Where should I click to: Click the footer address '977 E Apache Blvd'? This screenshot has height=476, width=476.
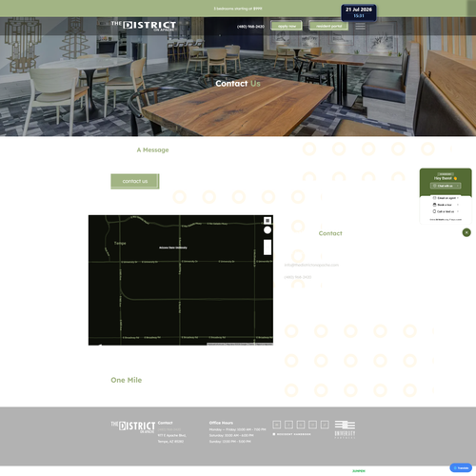point(171,435)
